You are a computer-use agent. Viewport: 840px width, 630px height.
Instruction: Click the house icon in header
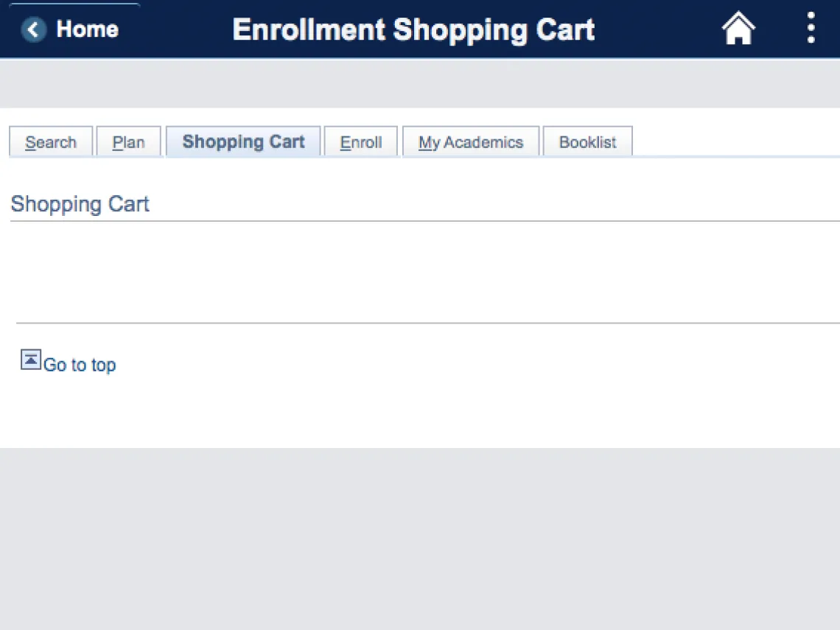pyautogui.click(x=738, y=29)
